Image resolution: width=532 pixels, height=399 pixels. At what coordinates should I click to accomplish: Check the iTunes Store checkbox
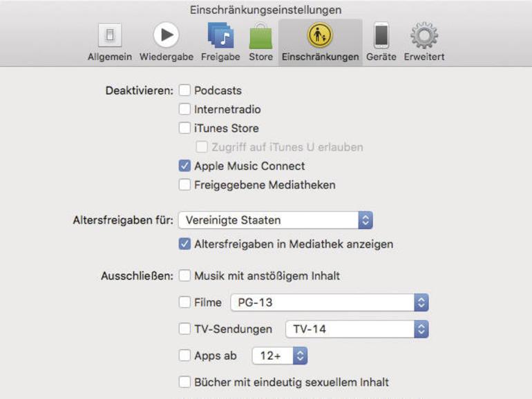(184, 128)
